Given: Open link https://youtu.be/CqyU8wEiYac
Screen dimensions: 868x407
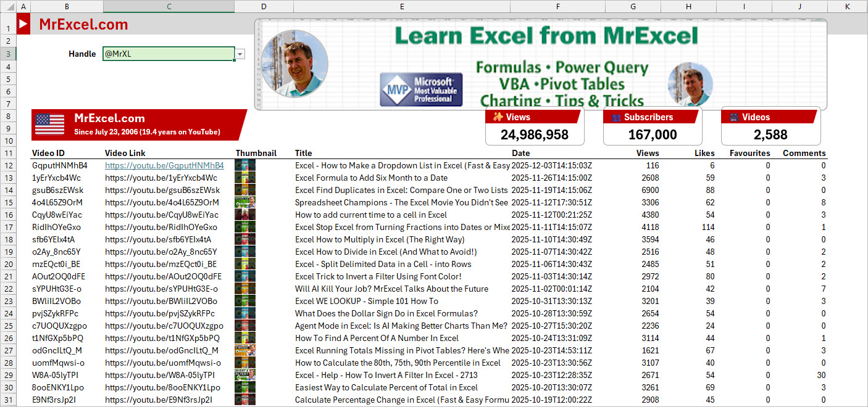Looking at the screenshot, I should (161, 215).
